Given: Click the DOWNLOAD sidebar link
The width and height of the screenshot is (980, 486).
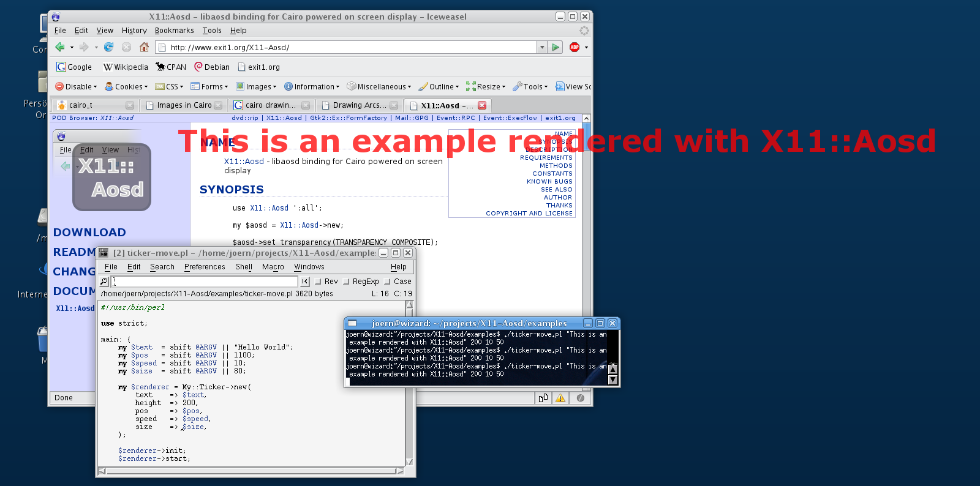Looking at the screenshot, I should 89,233.
